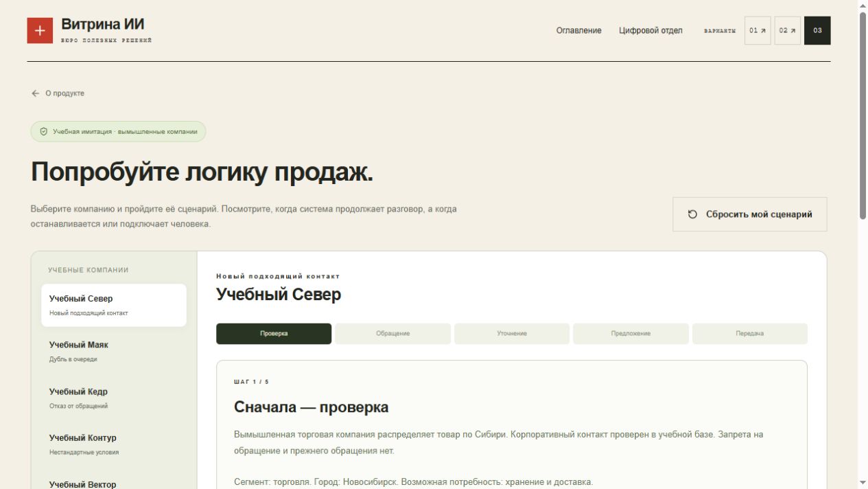Click the back arrow beside О продукте

(36, 93)
